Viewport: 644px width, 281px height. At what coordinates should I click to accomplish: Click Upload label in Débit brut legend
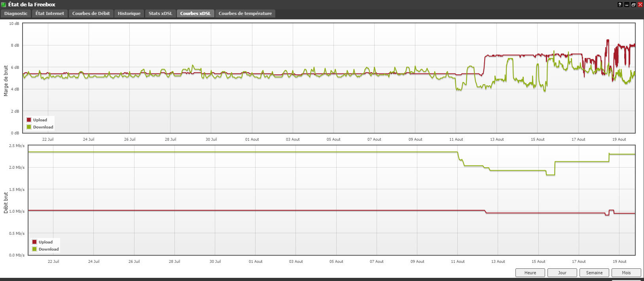[x=45, y=242]
